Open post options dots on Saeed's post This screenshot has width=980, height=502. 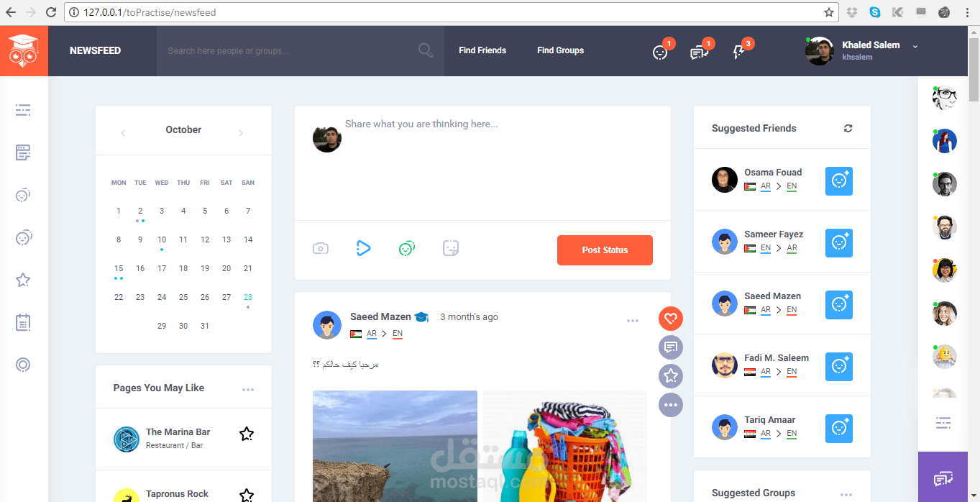[x=633, y=321]
